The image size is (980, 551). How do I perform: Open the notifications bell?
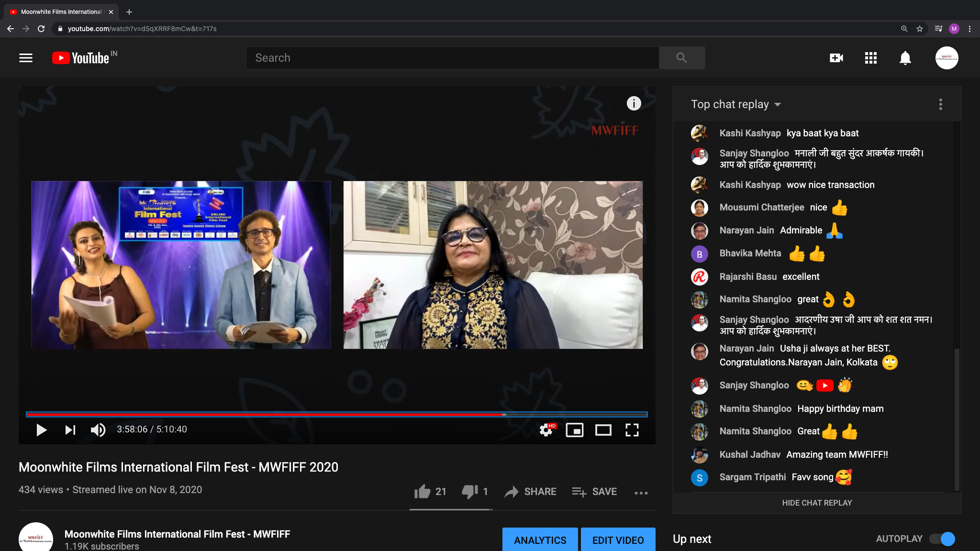905,58
